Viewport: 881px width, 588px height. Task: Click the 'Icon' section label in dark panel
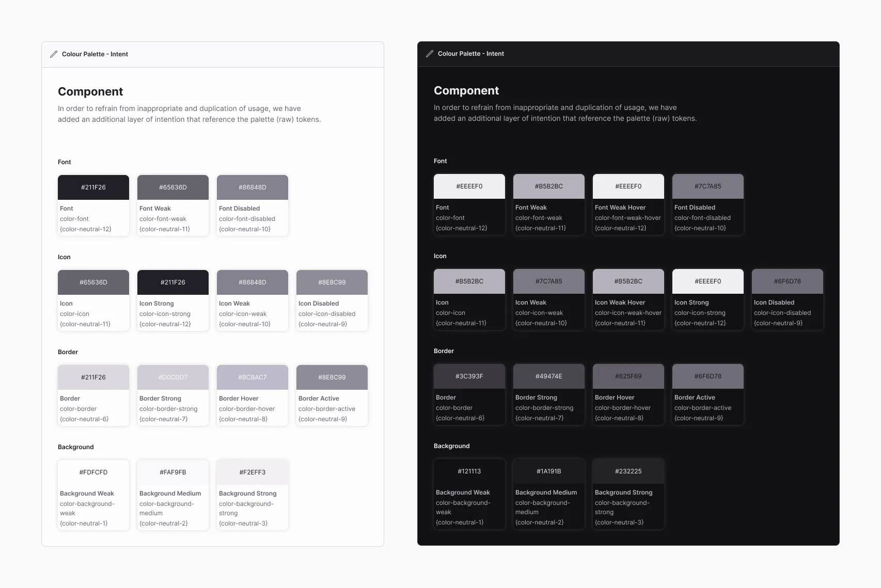click(x=440, y=256)
